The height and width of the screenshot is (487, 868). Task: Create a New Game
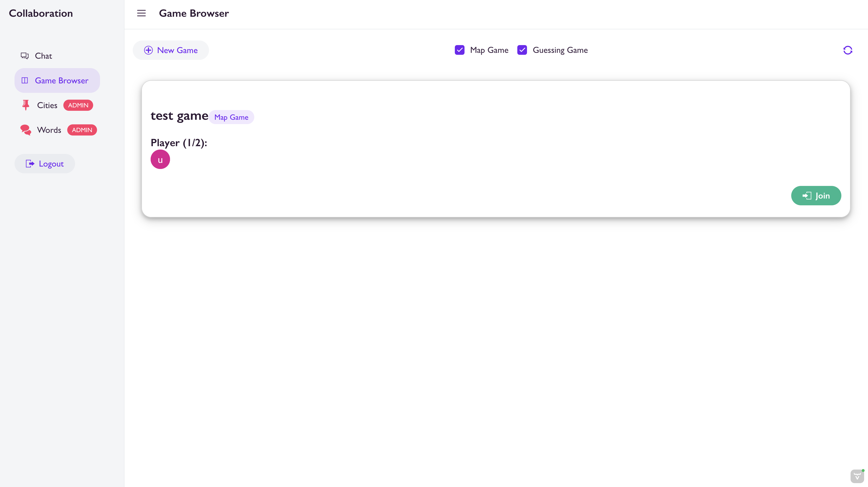pyautogui.click(x=170, y=50)
